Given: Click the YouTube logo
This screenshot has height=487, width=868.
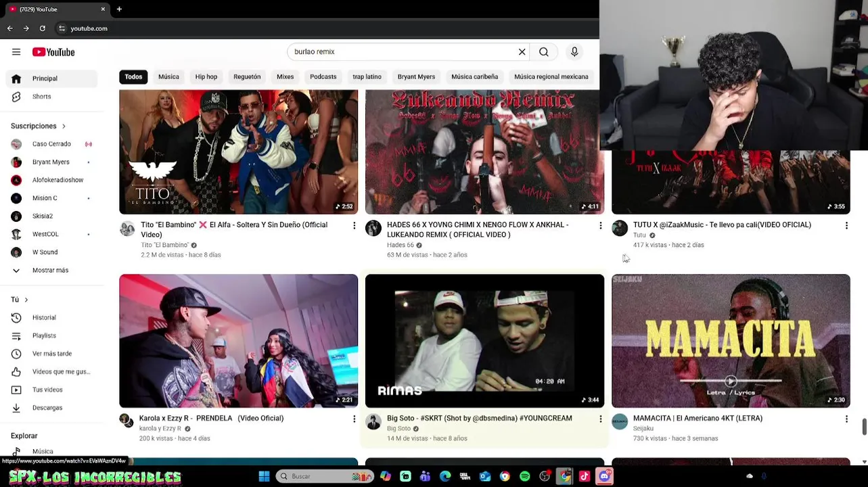Looking at the screenshot, I should pos(53,52).
